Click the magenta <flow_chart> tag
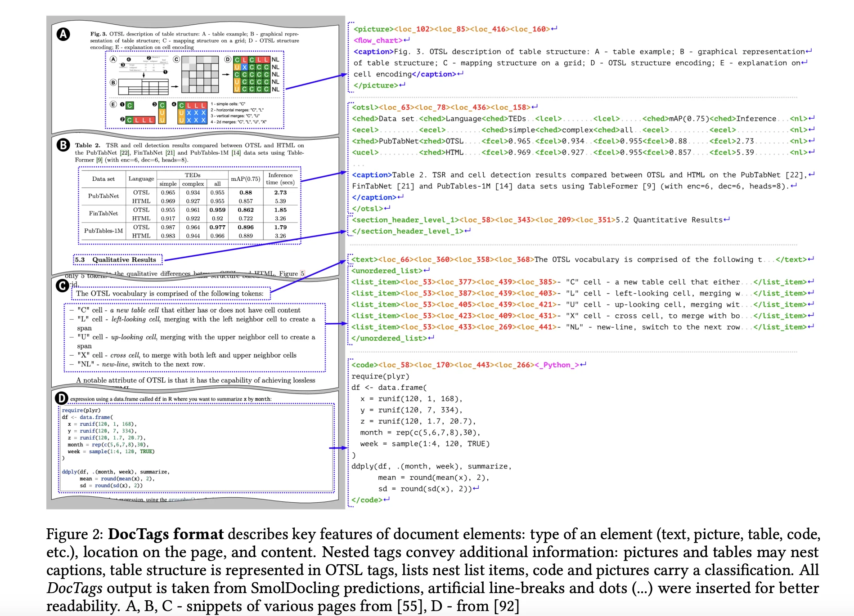854x616 pixels. [x=378, y=40]
